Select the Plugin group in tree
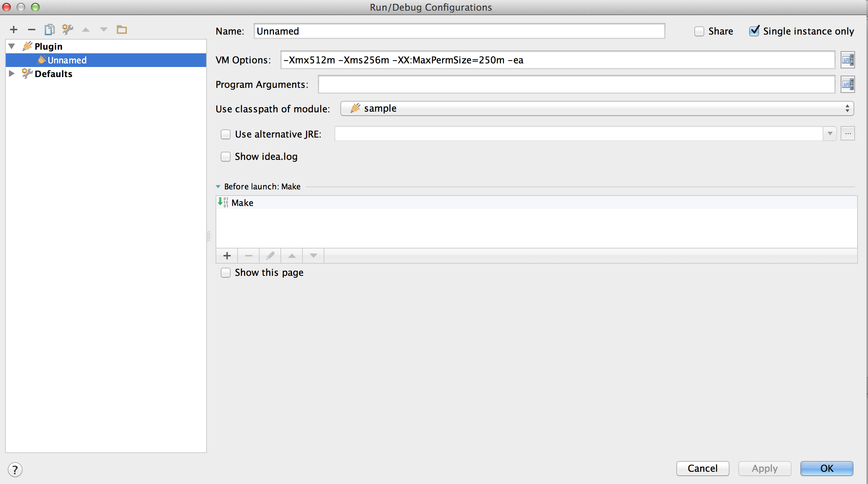The width and height of the screenshot is (868, 484). (x=48, y=46)
